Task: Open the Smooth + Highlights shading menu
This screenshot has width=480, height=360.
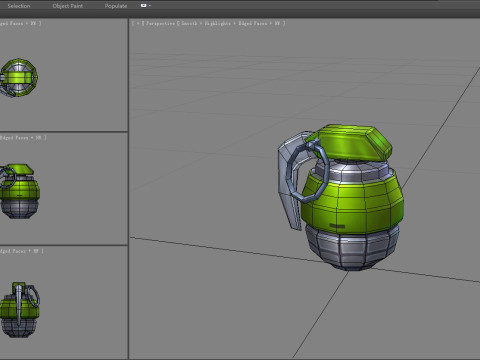Action: pyautogui.click(x=206, y=23)
